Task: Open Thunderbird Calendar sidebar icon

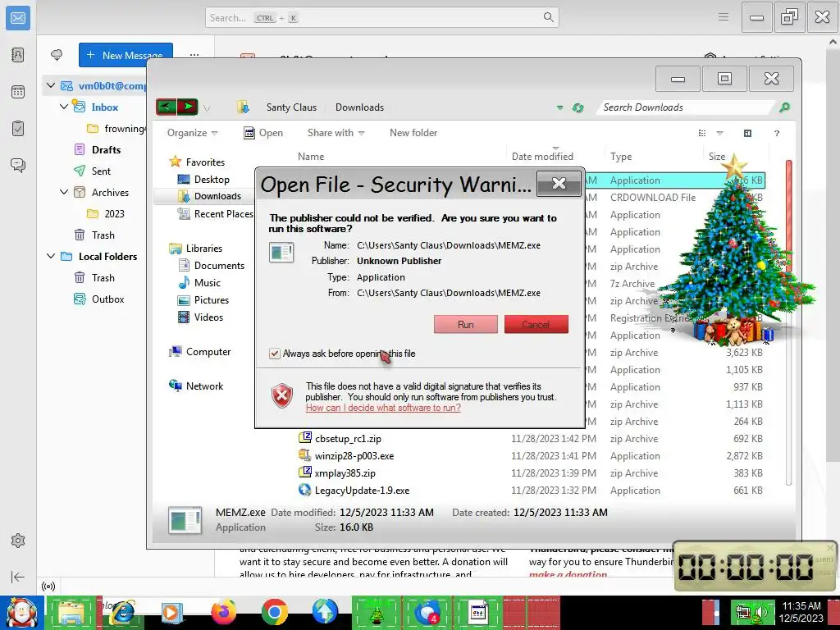Action: coord(18,92)
